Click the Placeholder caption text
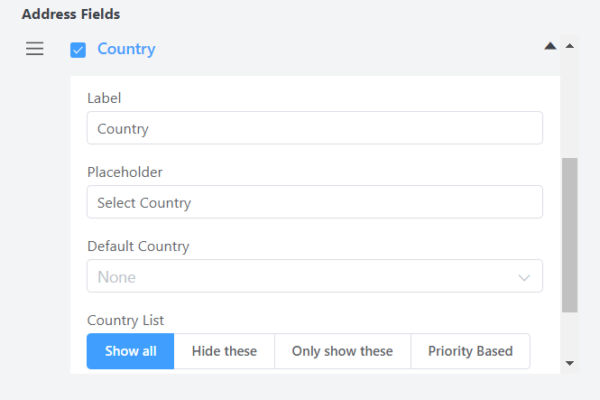 click(124, 172)
